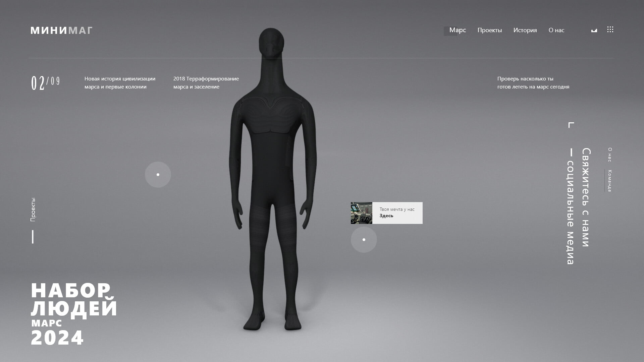644x362 pixels.
Task: Select the vertical Команда tab
Action: point(609,181)
